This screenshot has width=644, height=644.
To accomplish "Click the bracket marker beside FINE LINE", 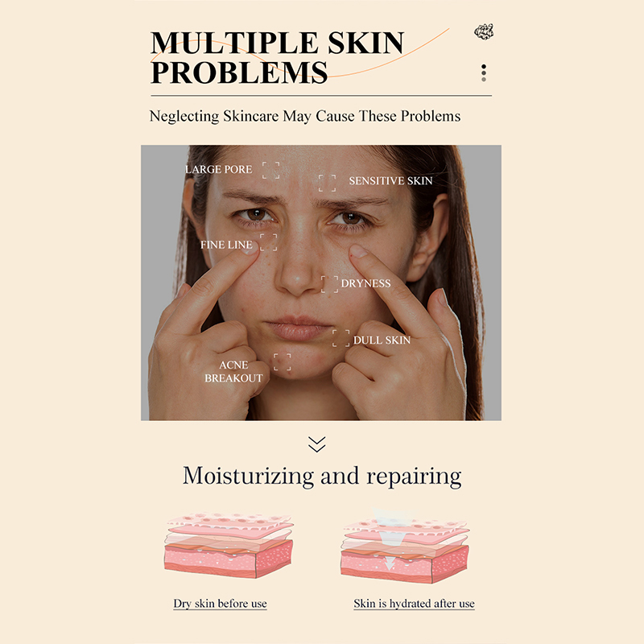I will [269, 242].
